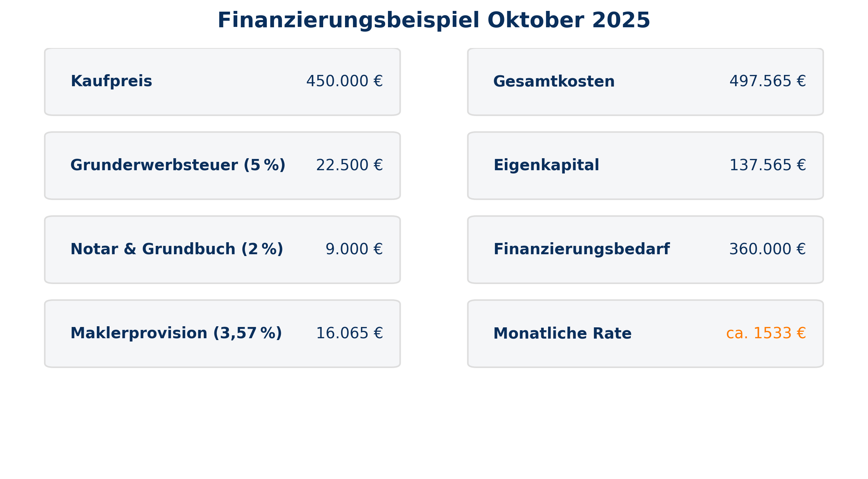Click the word Maklerprovision
The image size is (868, 479).
pos(139,333)
